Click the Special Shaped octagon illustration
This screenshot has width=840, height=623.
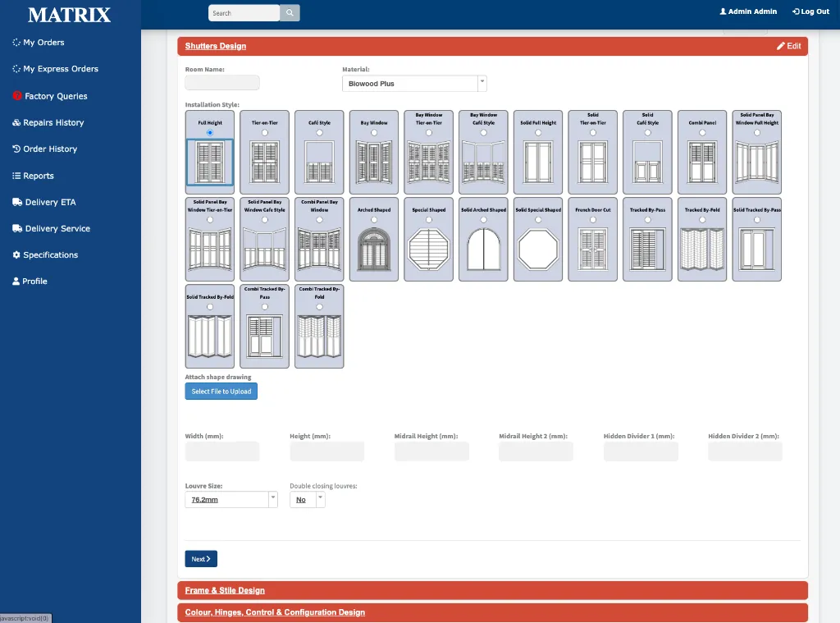coord(428,250)
